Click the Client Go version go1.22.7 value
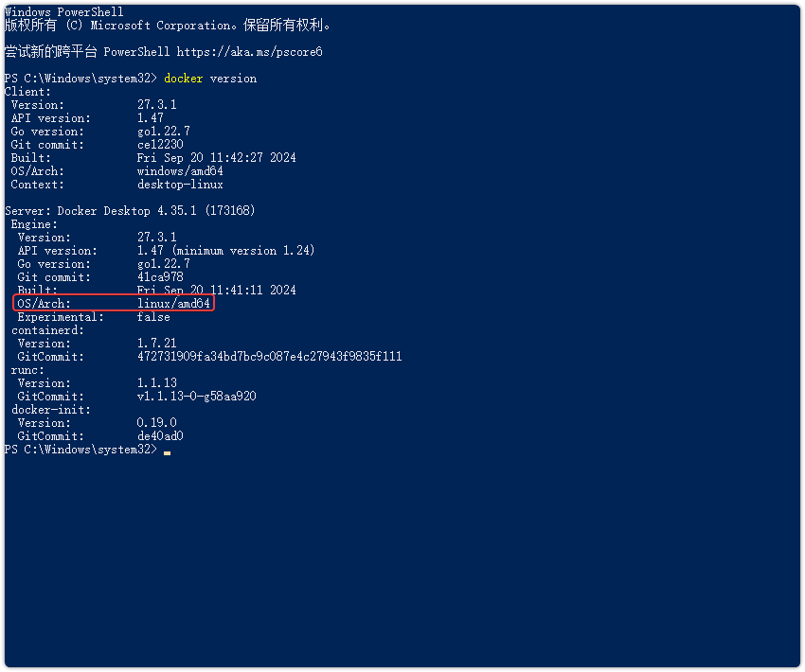The image size is (805, 672). (163, 132)
